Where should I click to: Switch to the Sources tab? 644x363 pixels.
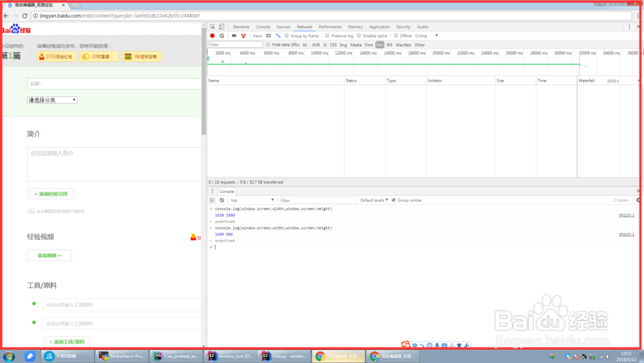[283, 26]
